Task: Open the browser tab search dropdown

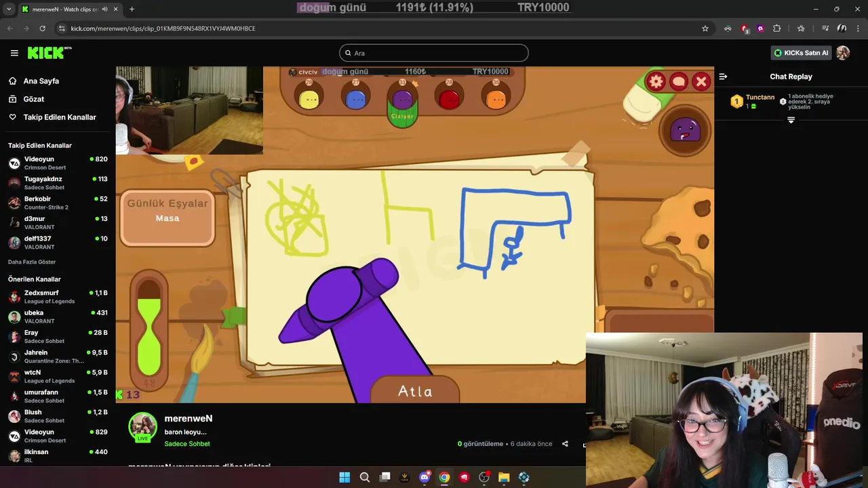Action: [9, 9]
